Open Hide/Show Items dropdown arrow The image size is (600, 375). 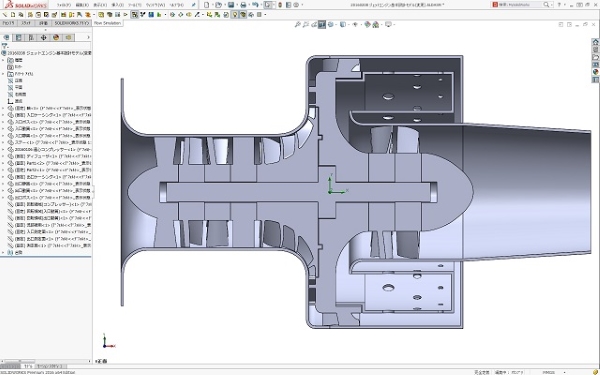[361, 24]
